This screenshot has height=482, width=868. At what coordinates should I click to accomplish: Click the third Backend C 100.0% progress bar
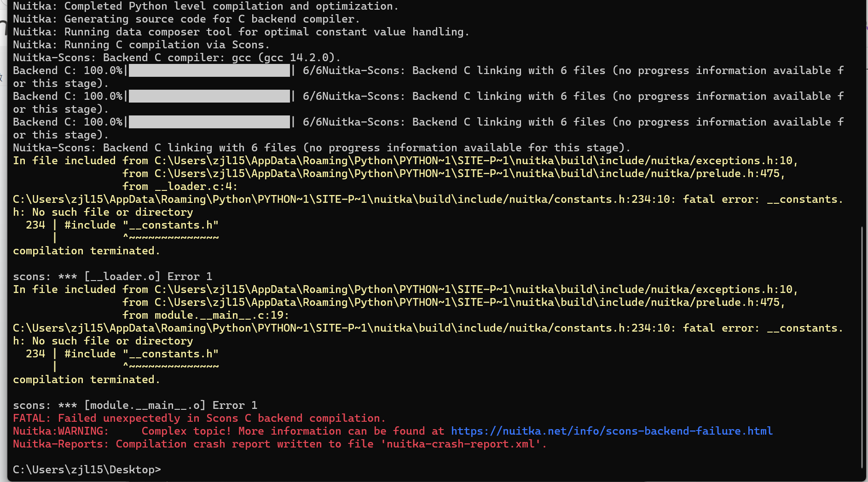tap(209, 122)
